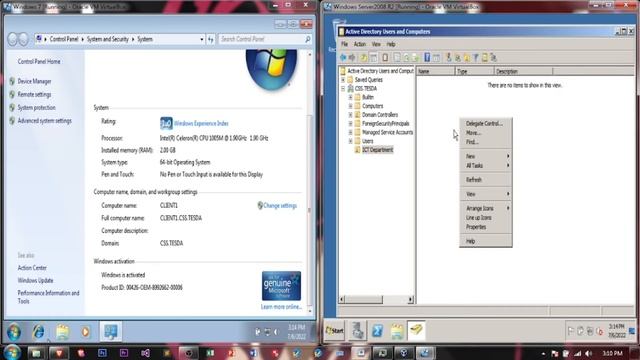Expand the Computers container
The image size is (640, 360).
350,106
